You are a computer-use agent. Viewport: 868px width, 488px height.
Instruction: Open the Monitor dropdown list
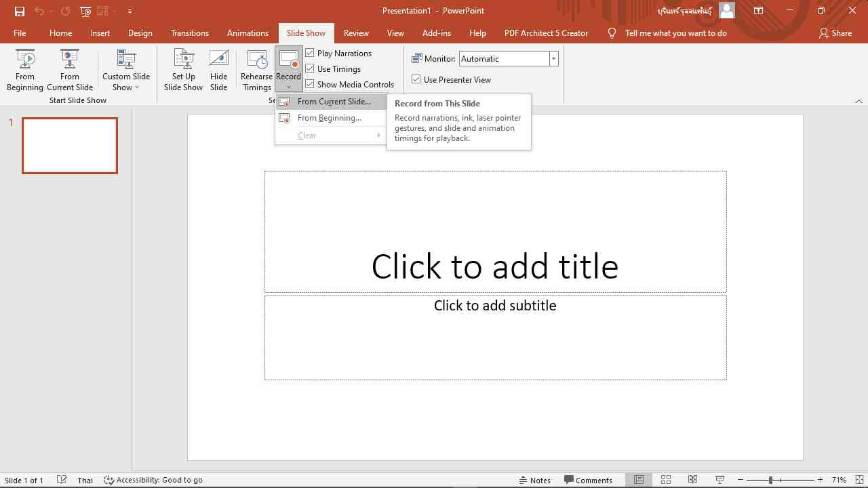pos(553,59)
